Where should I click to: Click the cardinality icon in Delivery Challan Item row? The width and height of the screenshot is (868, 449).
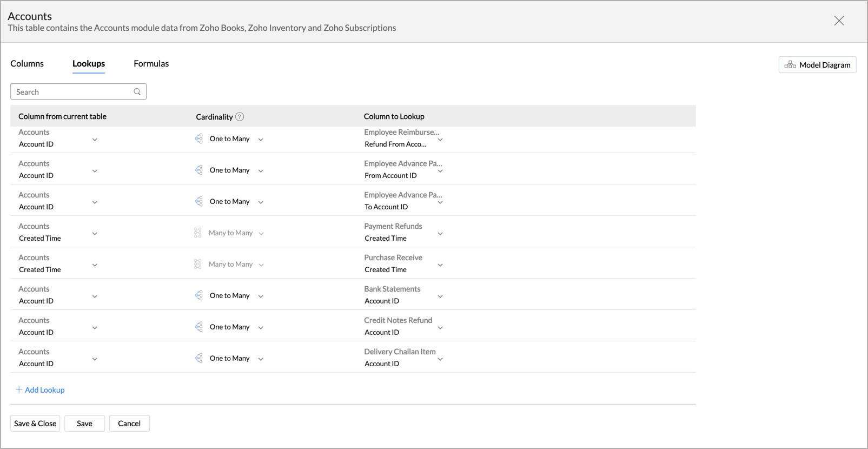coord(199,358)
